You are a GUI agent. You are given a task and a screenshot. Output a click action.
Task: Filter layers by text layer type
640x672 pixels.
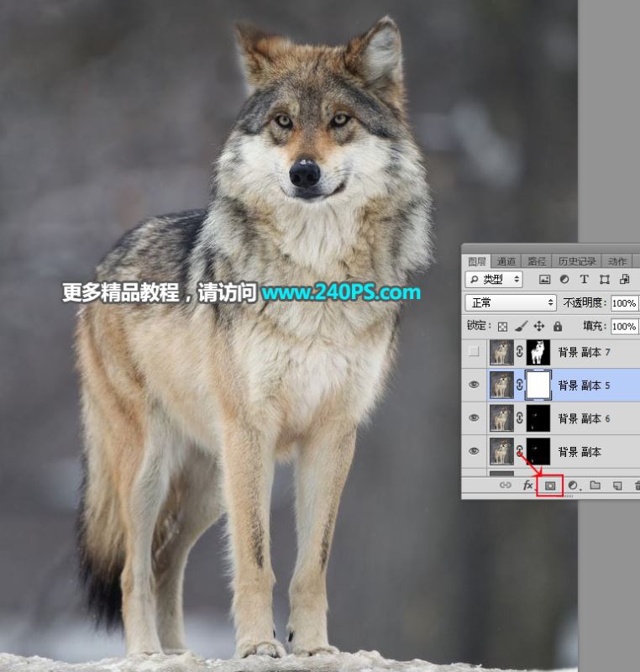click(584, 279)
